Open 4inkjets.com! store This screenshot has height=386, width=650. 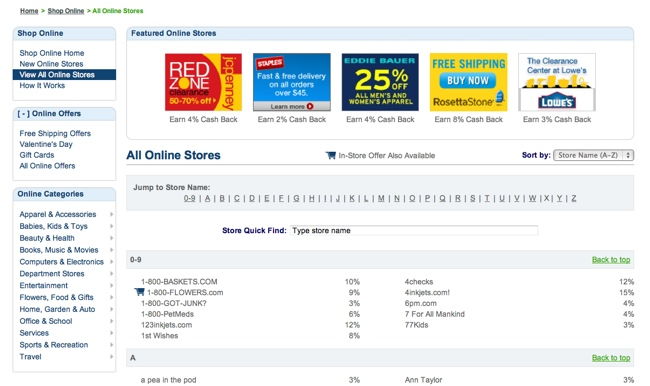click(427, 292)
